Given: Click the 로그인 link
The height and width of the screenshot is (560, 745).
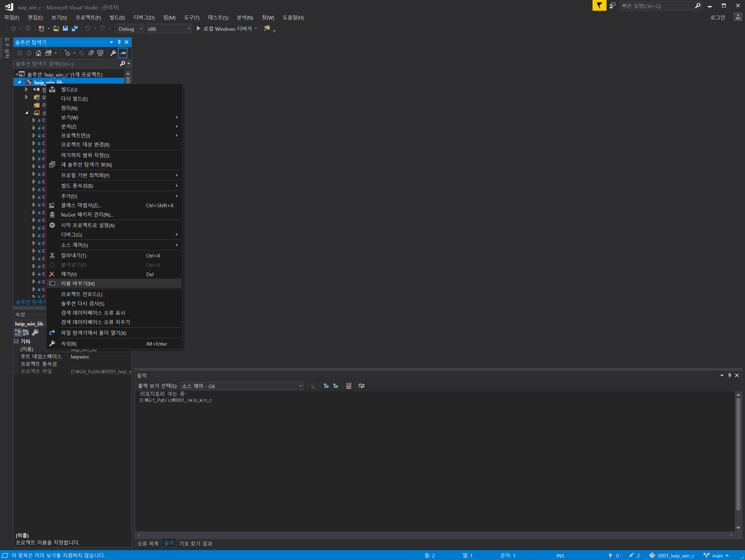Looking at the screenshot, I should (718, 17).
